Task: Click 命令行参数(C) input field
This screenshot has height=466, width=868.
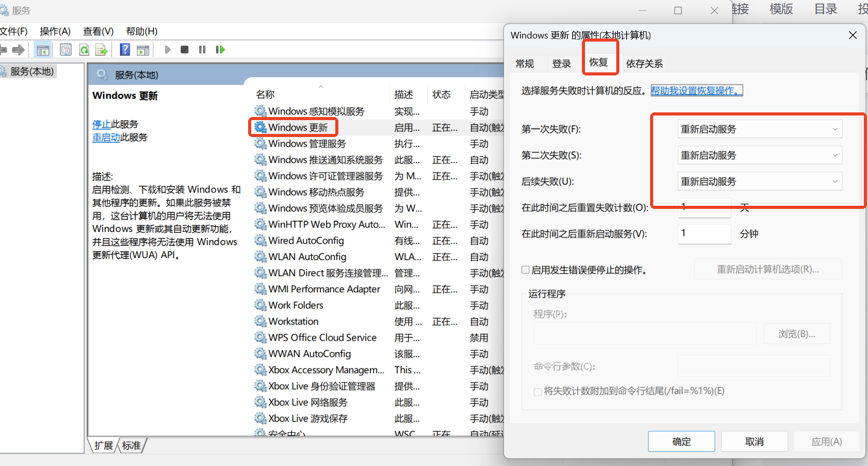Action: pos(754,366)
